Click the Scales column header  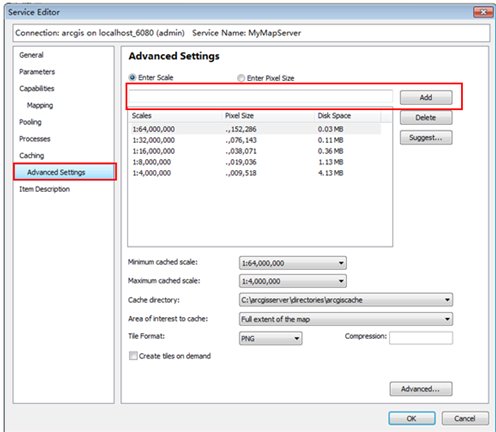(x=175, y=116)
